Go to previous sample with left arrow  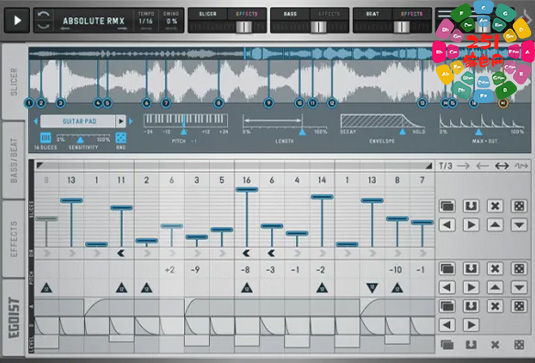point(35,121)
